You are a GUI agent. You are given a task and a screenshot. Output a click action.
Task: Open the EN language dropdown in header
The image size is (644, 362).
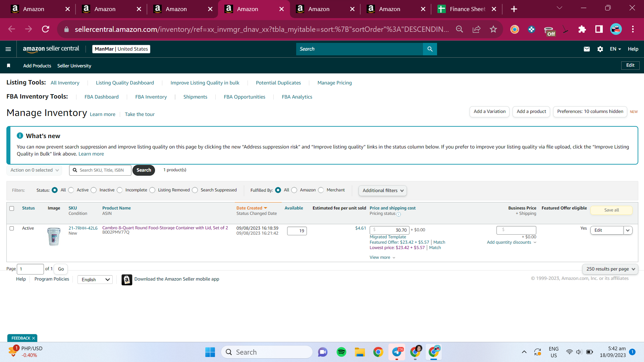[615, 49]
